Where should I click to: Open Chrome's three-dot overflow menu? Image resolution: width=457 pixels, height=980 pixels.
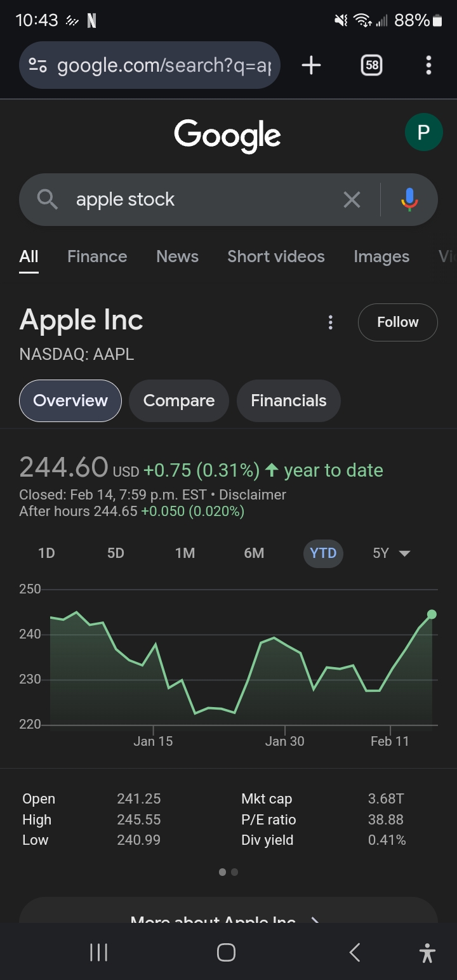428,65
